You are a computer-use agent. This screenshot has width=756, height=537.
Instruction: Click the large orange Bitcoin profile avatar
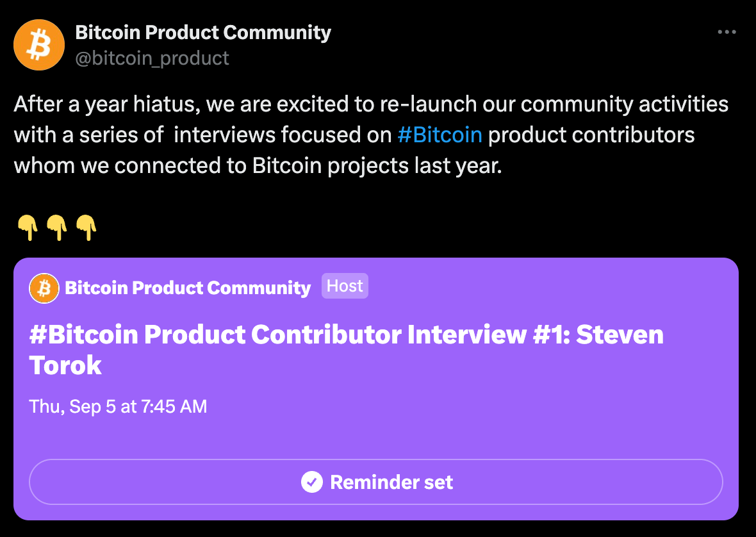[39, 45]
